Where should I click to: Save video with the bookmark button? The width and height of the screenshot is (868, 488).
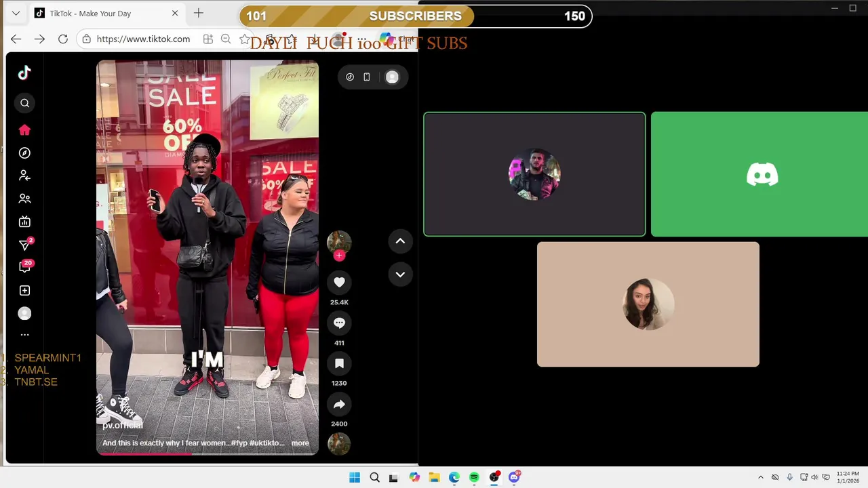pos(339,363)
